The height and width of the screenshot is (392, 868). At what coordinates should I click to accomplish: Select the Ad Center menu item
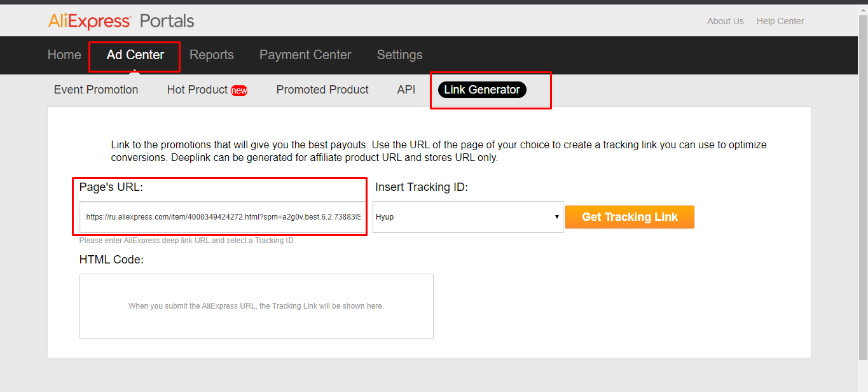coord(135,55)
